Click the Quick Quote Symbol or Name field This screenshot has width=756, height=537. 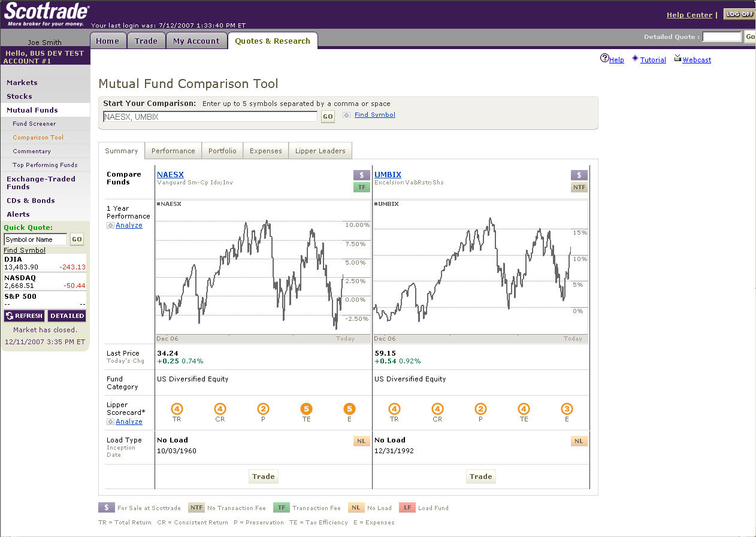point(36,239)
